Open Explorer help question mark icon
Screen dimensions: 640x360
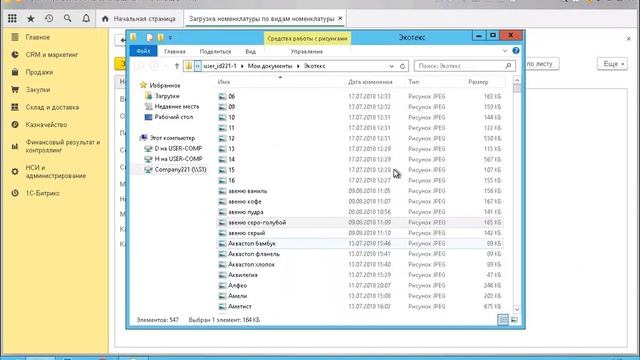point(516,51)
